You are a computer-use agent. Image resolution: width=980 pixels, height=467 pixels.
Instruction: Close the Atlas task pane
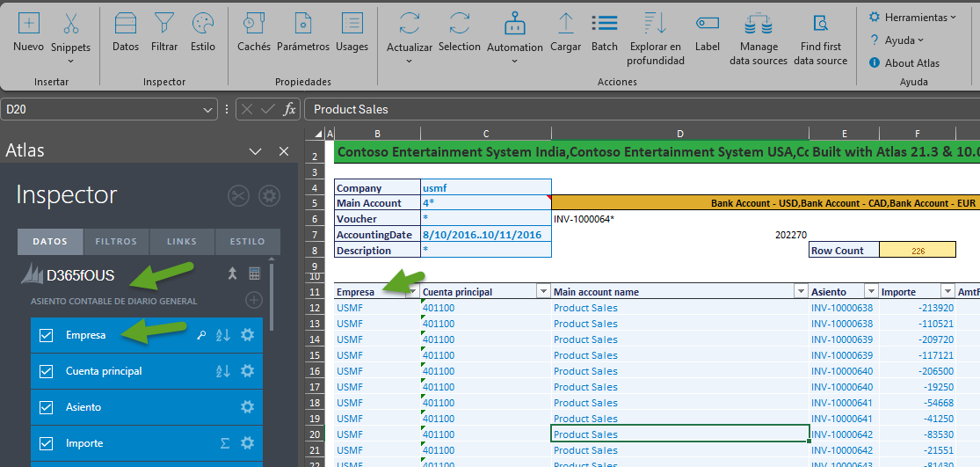click(x=284, y=151)
